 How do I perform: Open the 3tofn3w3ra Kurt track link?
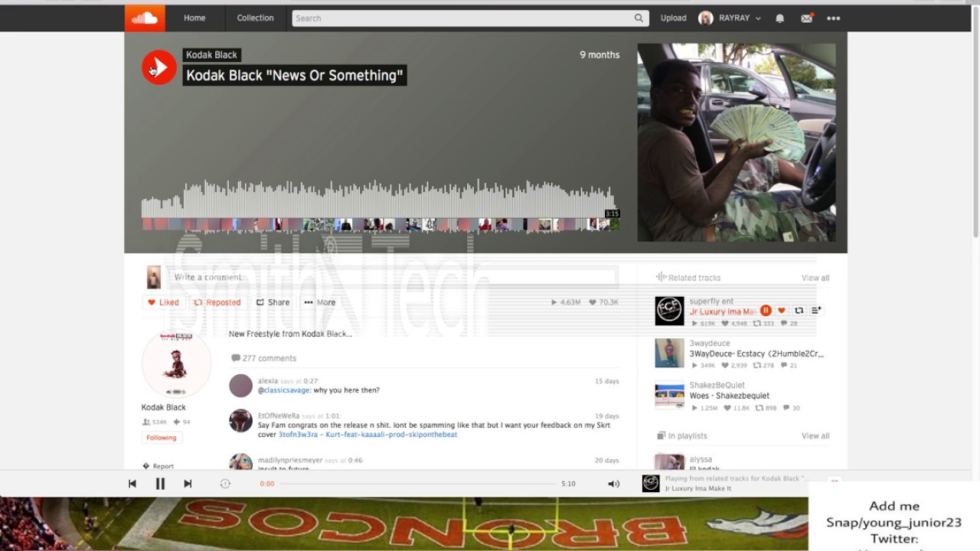(367, 435)
